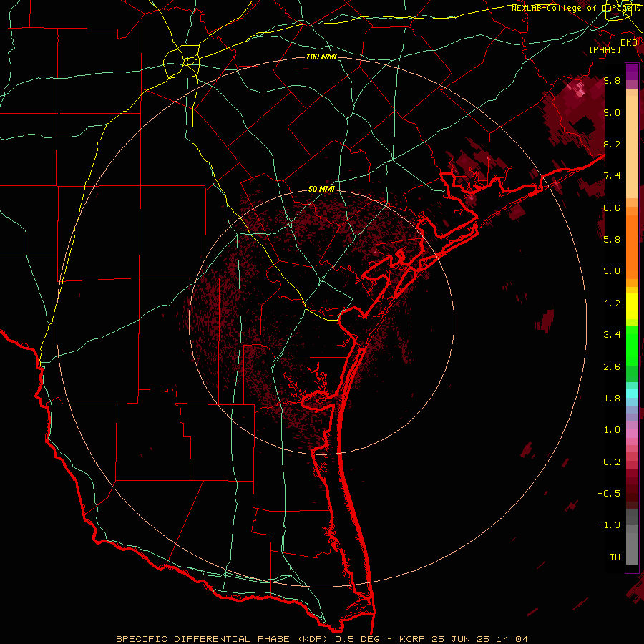Click the 5.8 legend value

click(x=612, y=240)
